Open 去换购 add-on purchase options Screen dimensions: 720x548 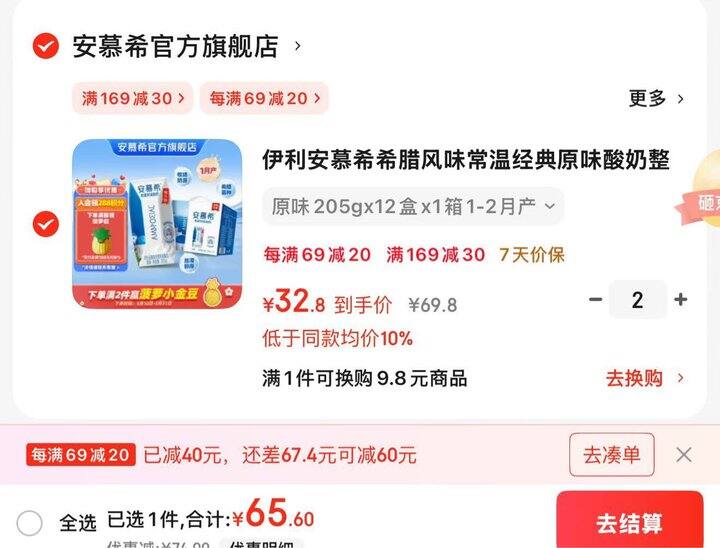coord(645,379)
